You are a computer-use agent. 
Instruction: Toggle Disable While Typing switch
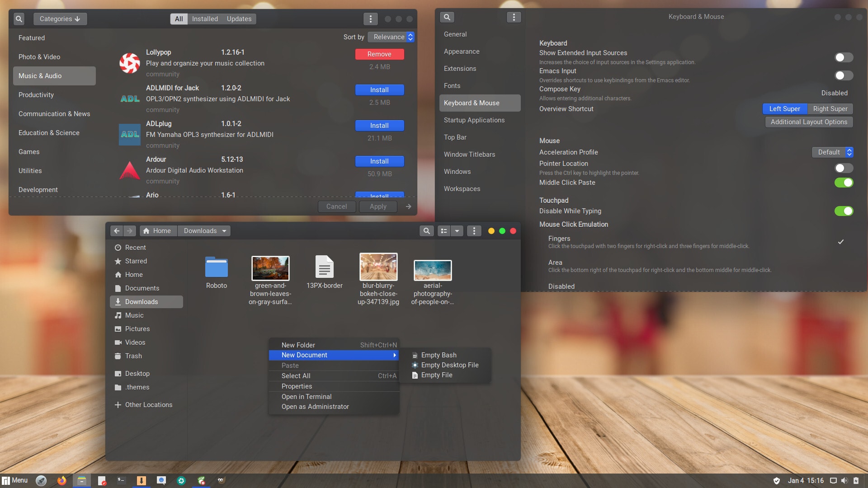[x=843, y=211]
